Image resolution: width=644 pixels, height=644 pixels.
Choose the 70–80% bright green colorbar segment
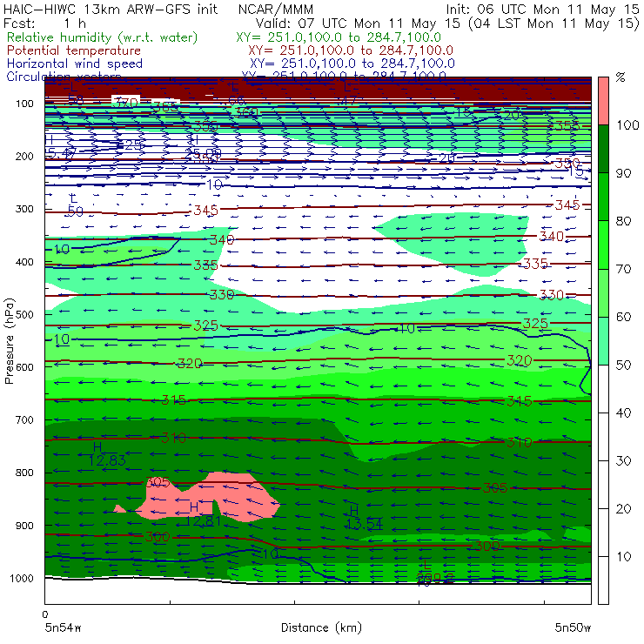pos(603,245)
